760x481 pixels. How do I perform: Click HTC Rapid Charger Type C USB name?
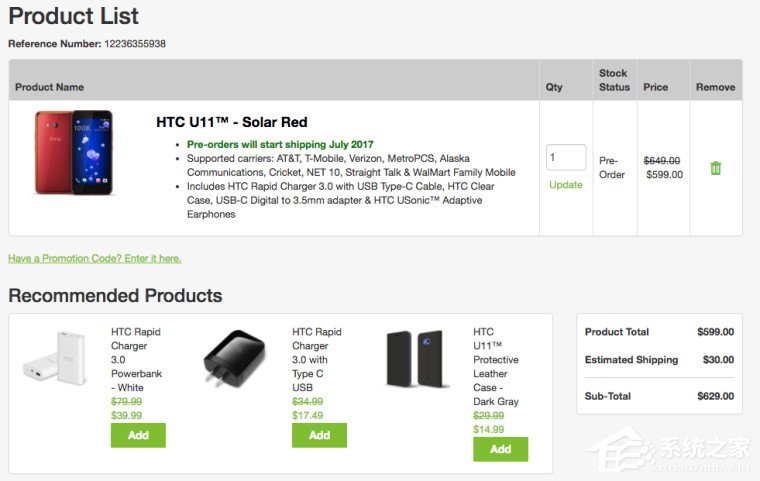pyautogui.click(x=317, y=352)
